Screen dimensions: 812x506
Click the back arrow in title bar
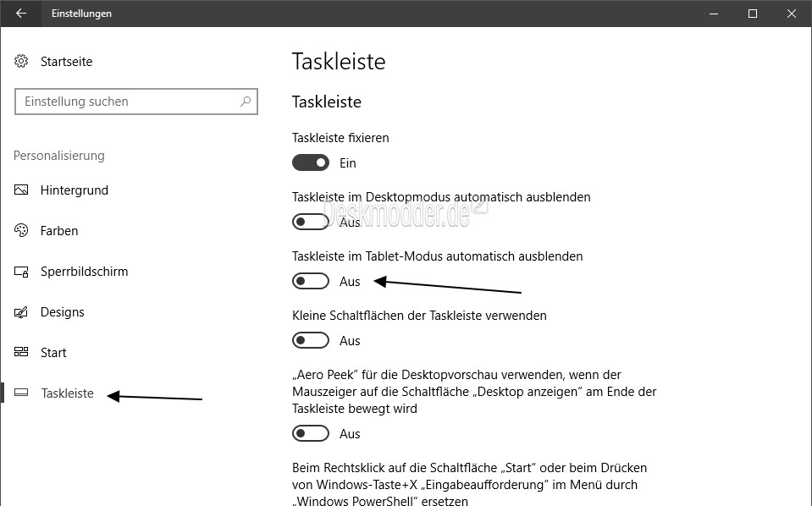point(20,14)
